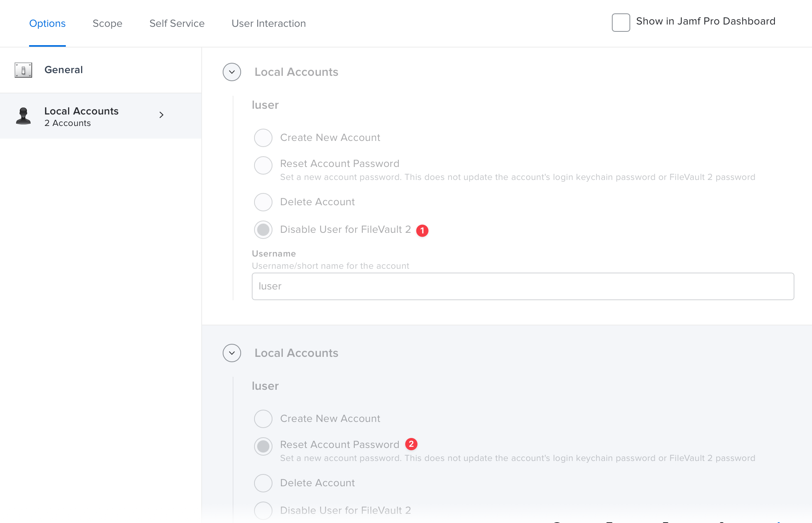This screenshot has height=523, width=812.
Task: Open the Local Accounts sidebar chevron arrow
Action: click(161, 115)
